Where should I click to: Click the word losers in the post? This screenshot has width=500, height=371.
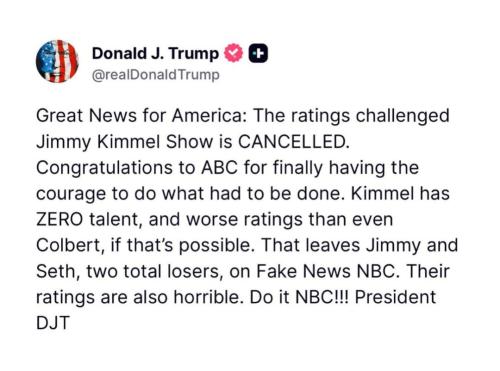point(195,271)
